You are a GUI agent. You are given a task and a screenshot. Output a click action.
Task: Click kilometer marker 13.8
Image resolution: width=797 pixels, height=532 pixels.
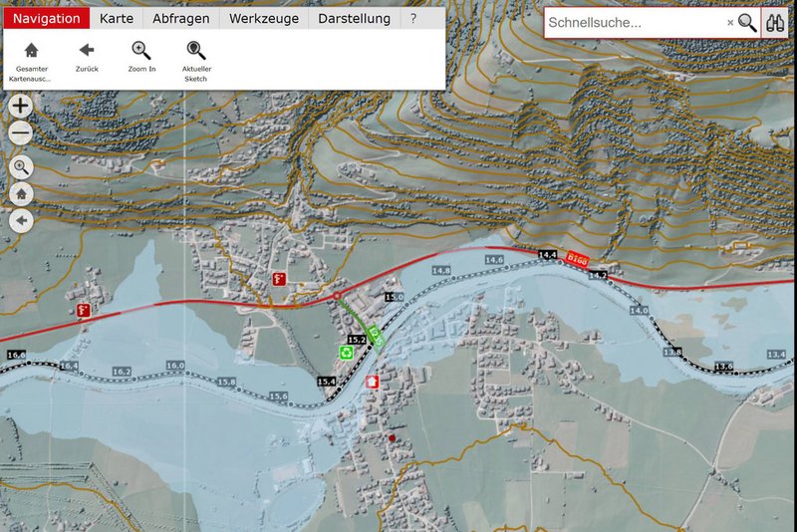[671, 352]
